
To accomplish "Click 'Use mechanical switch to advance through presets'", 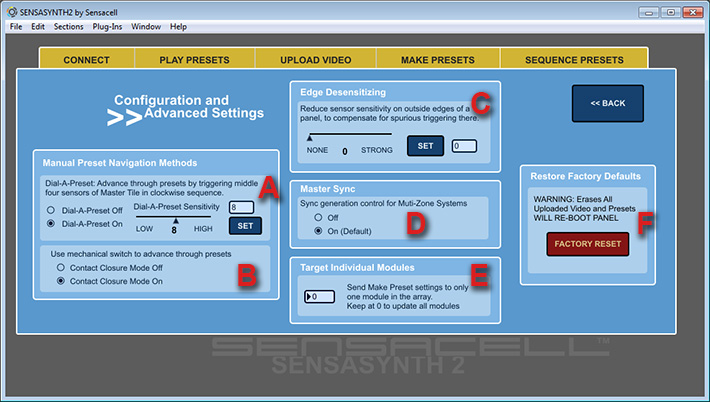I will tap(141, 254).
